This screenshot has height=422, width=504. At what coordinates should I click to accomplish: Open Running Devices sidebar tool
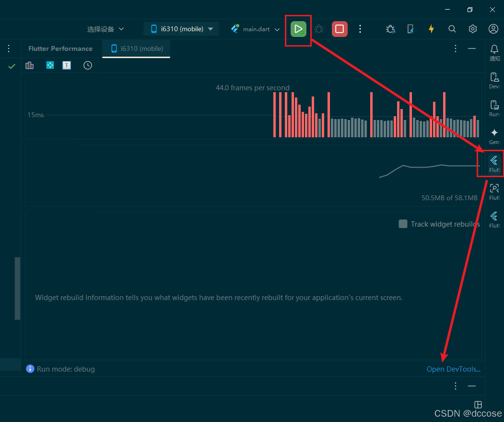point(494,109)
